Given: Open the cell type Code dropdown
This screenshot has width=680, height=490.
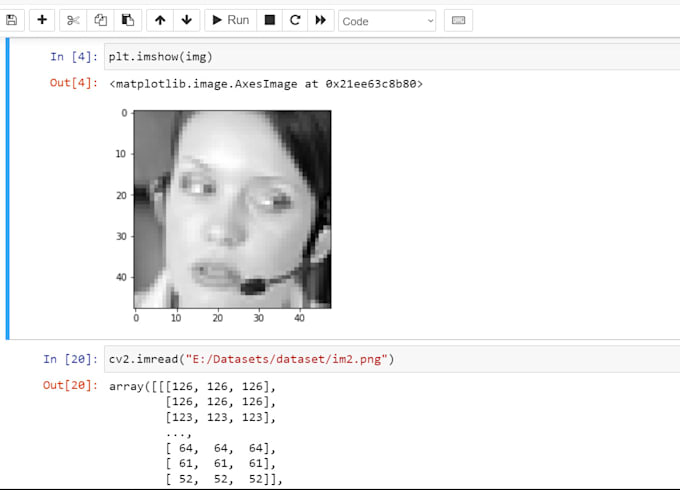Looking at the screenshot, I should point(387,21).
